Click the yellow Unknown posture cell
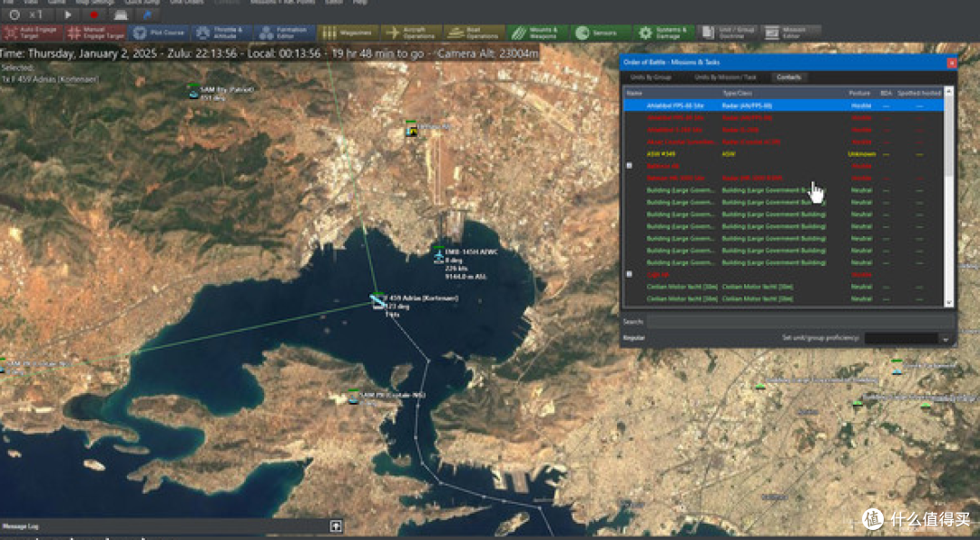Viewport: 980px width, 540px height. [861, 153]
